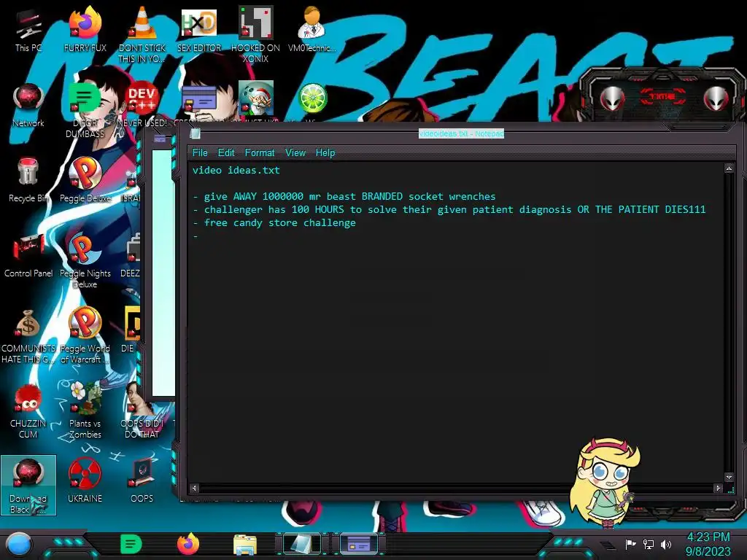Viewport: 747px width, 560px height.
Task: Select the Download Black alien icon
Action: tap(28, 485)
